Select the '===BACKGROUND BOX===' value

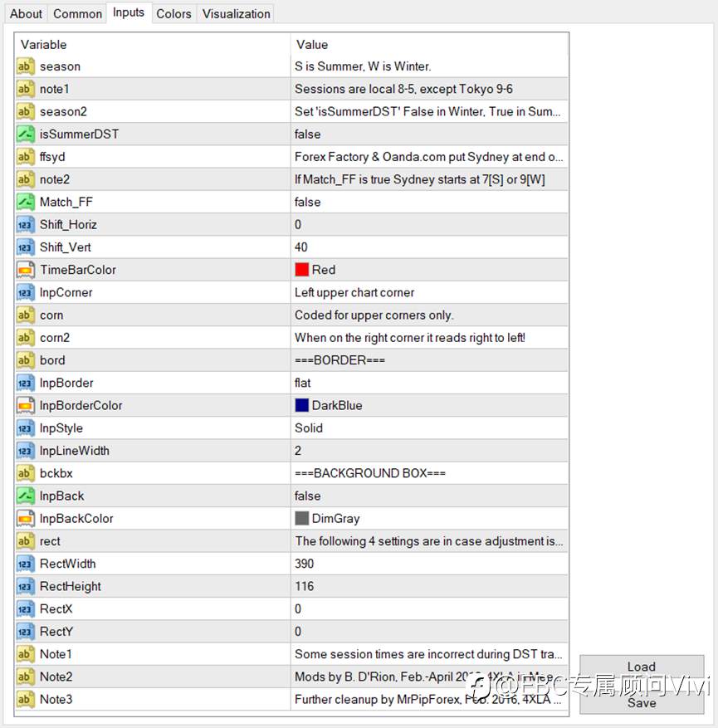tap(370, 473)
